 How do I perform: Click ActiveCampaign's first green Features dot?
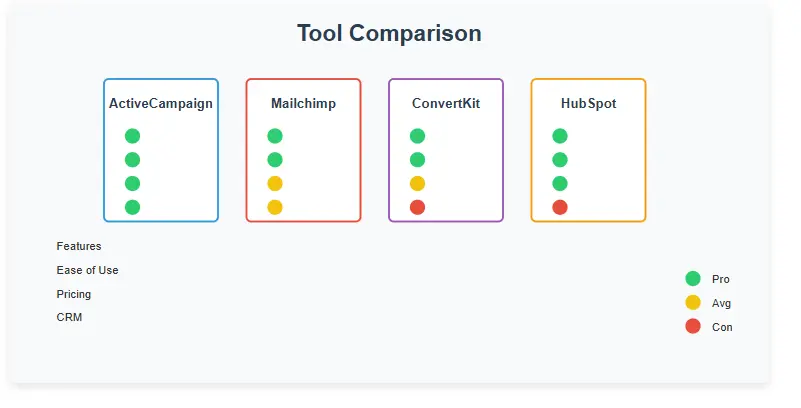(x=132, y=136)
